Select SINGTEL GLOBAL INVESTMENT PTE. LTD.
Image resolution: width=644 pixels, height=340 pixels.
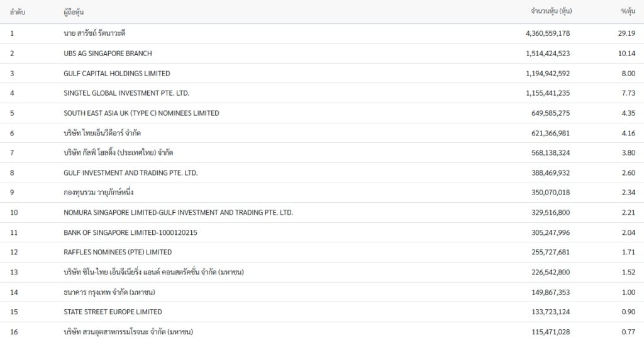point(126,93)
